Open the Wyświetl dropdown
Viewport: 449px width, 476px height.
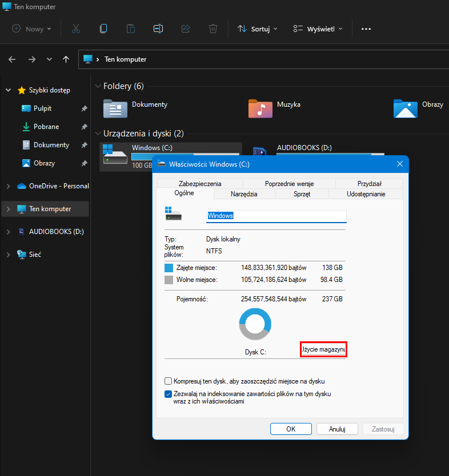click(318, 29)
